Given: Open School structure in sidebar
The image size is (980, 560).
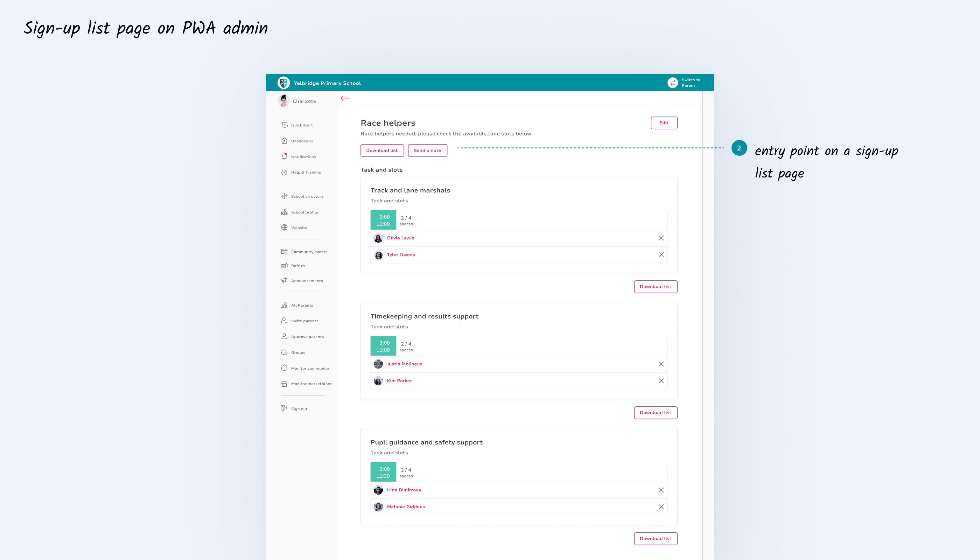Looking at the screenshot, I should pyautogui.click(x=307, y=196).
